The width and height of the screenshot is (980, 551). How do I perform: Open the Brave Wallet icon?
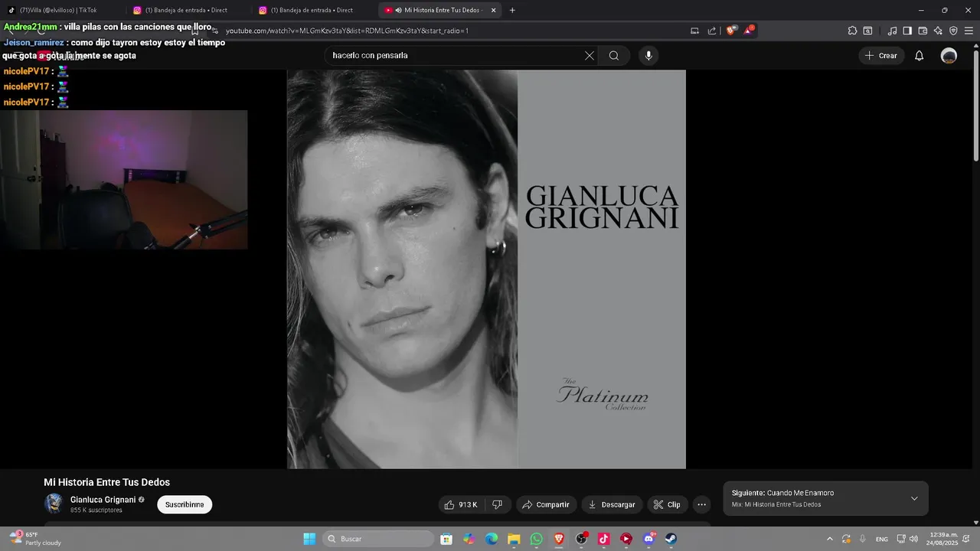(x=923, y=31)
